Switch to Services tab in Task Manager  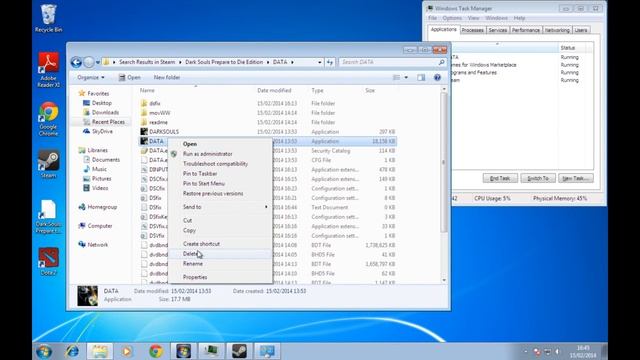[x=498, y=30]
